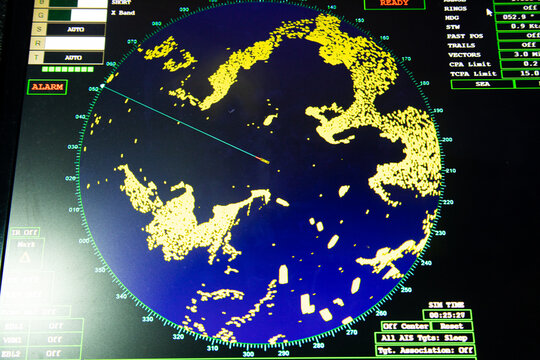The width and height of the screenshot is (540, 360).
Task: Click the 270 bearing scale label
Action: 352,332
